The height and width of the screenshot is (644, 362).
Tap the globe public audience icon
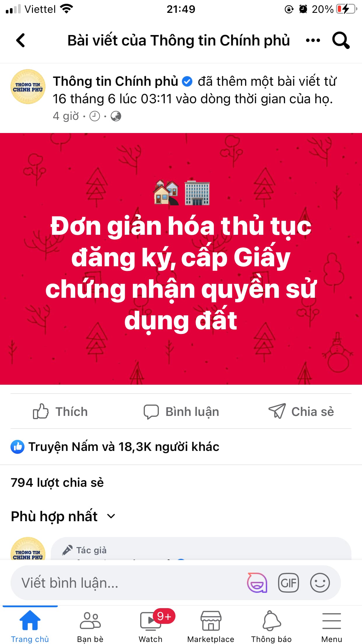coord(116,116)
